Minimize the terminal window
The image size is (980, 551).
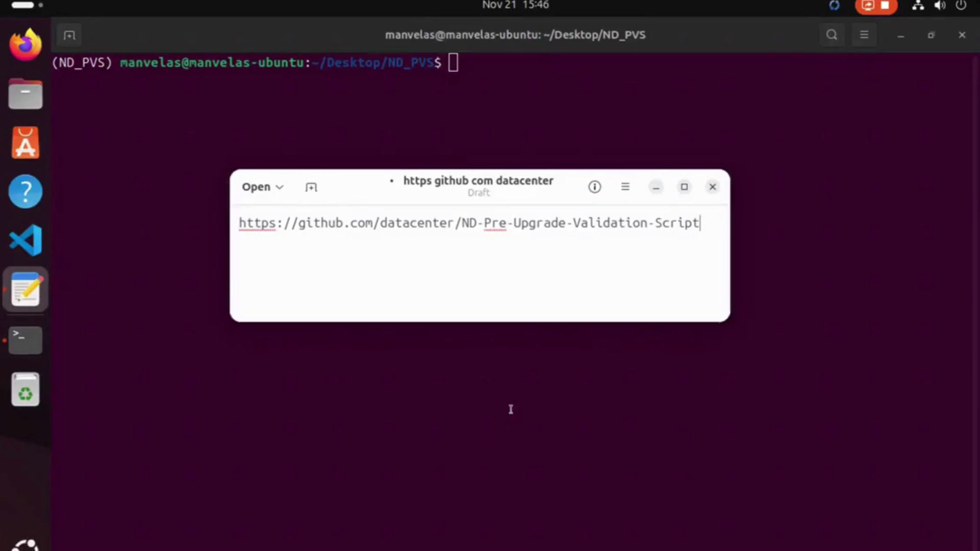[x=901, y=35]
